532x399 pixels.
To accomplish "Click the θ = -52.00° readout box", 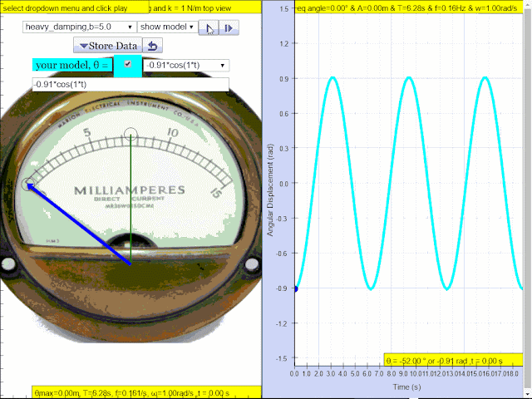I will [453, 360].
